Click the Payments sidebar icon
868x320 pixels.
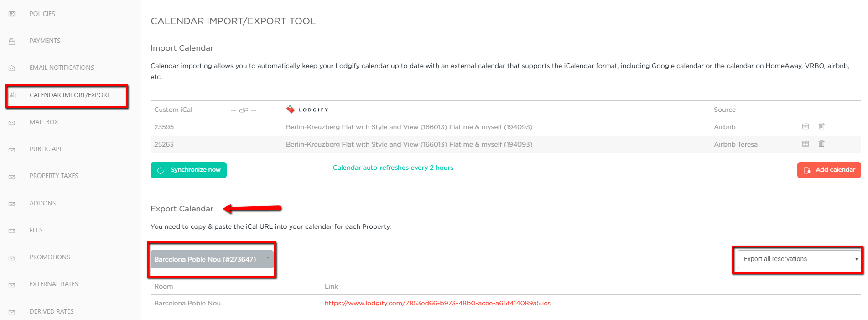pos(12,41)
